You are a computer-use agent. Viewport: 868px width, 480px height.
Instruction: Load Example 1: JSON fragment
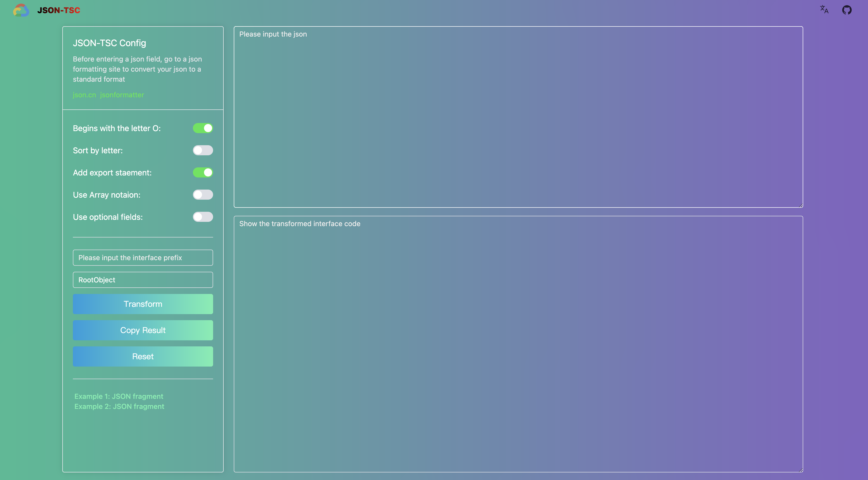pyautogui.click(x=119, y=397)
